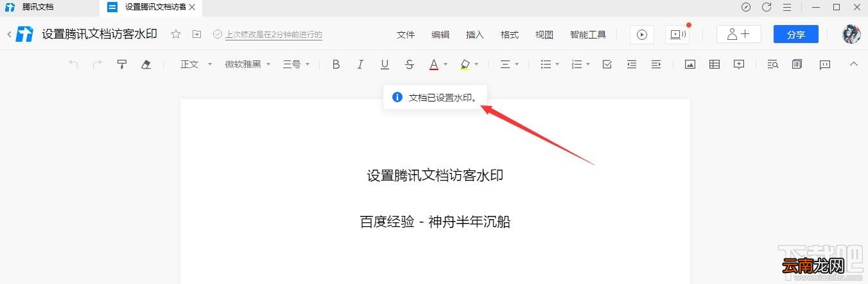Image resolution: width=868 pixels, height=284 pixels.
Task: Click the add collaborator person icon
Action: click(x=739, y=34)
